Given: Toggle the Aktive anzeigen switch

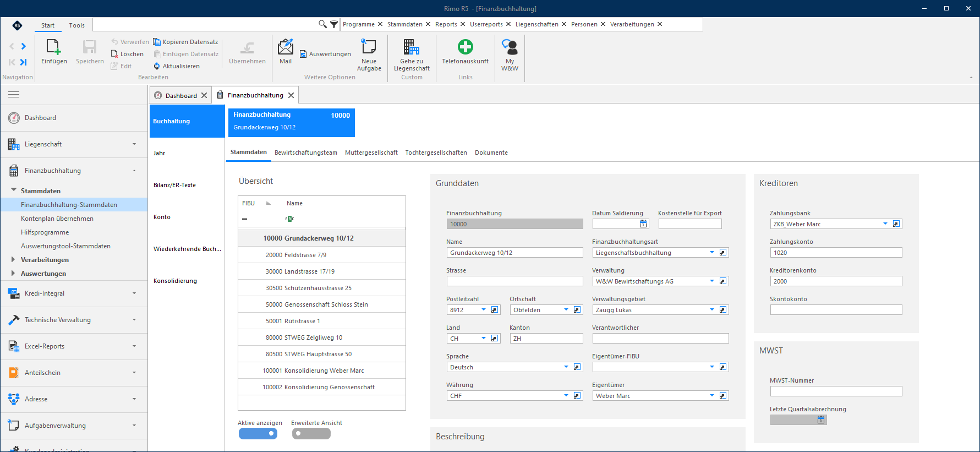Looking at the screenshot, I should coord(258,434).
